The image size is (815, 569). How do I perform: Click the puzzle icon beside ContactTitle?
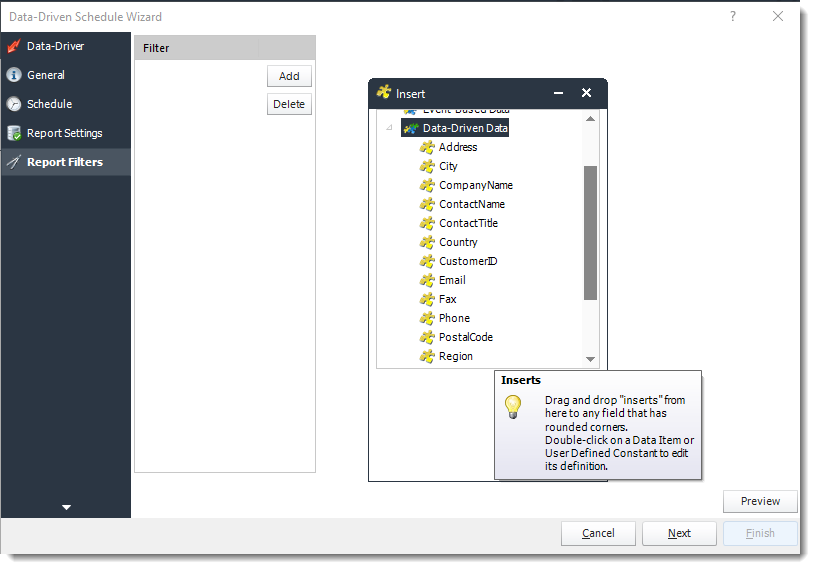[x=427, y=223]
